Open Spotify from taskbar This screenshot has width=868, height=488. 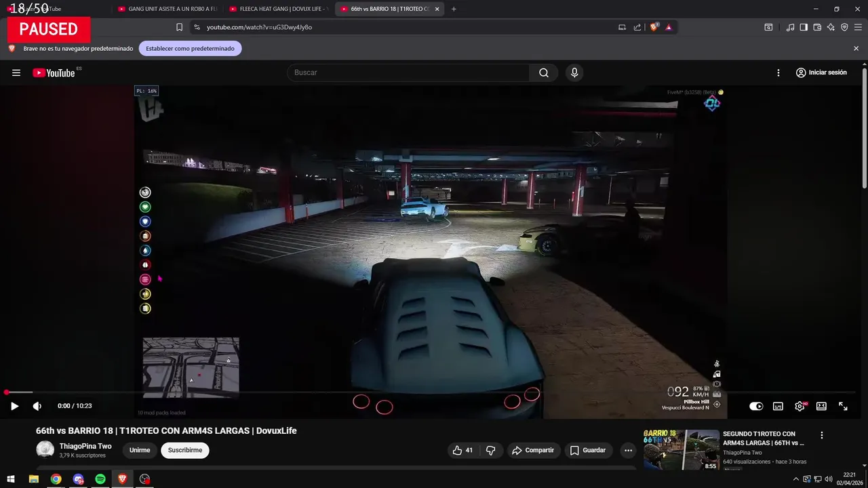pos(100,479)
